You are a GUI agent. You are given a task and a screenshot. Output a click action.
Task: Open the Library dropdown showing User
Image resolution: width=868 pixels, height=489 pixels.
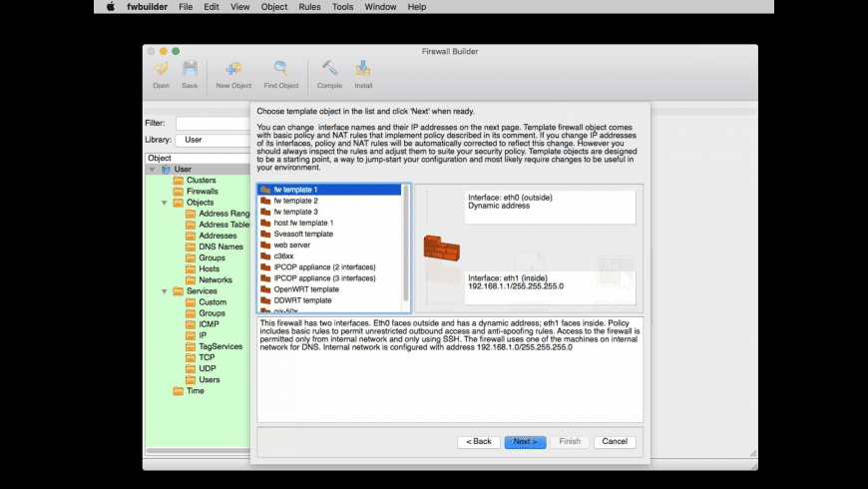pos(214,140)
